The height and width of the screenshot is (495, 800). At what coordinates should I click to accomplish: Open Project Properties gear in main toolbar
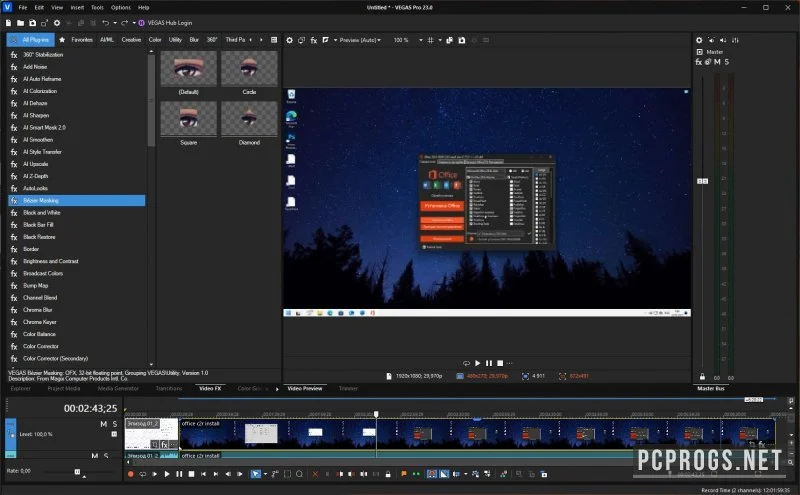(57, 23)
